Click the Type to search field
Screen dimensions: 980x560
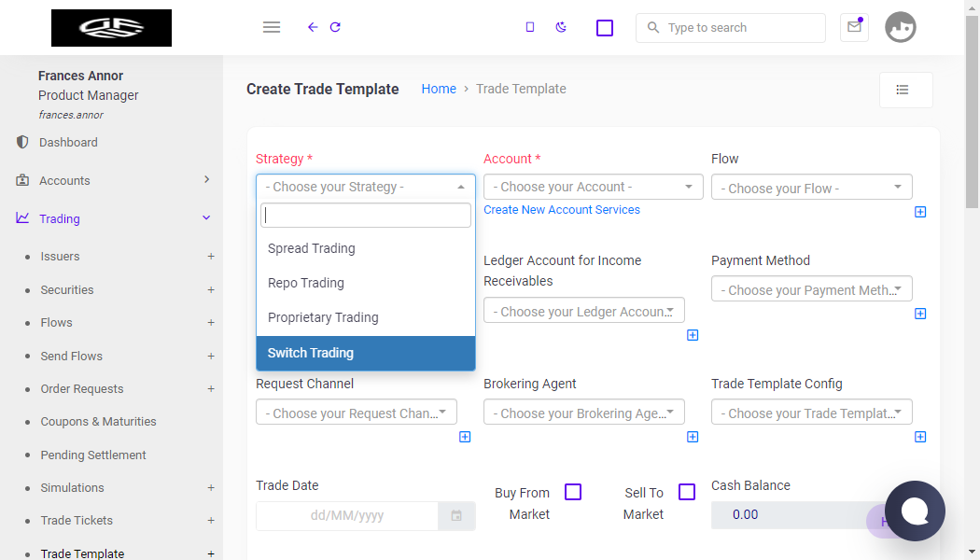click(731, 27)
